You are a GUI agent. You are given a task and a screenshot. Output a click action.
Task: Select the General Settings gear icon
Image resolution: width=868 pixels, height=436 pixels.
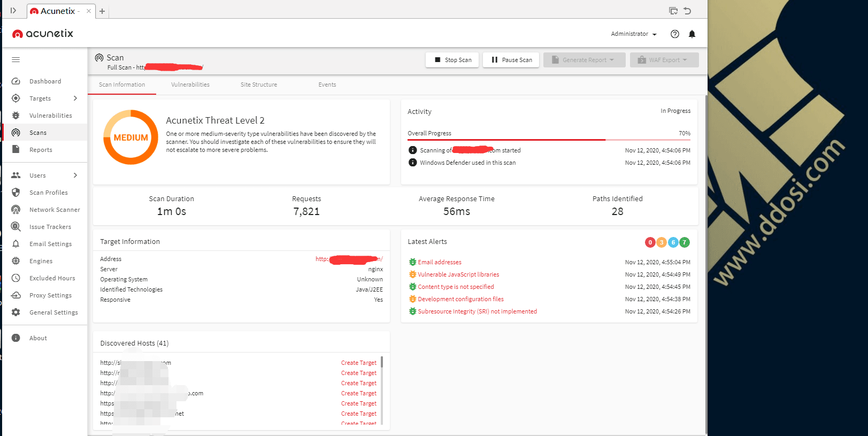[16, 312]
